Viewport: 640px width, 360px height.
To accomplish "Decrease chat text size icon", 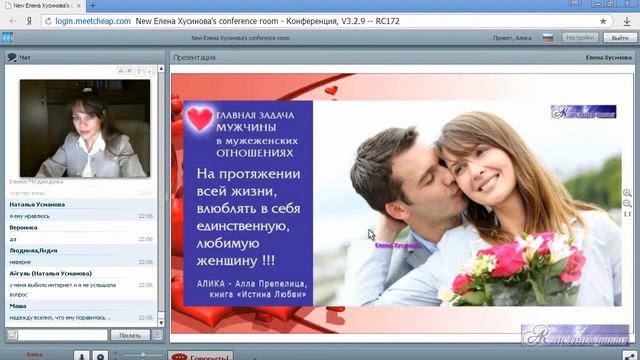I will click(x=150, y=71).
